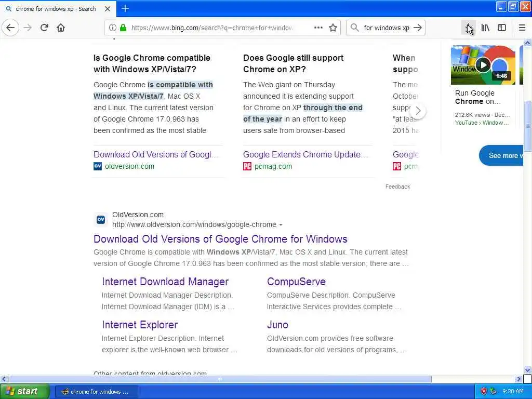
Task: Click oldversion.com favicon in answer card
Action: click(x=98, y=166)
